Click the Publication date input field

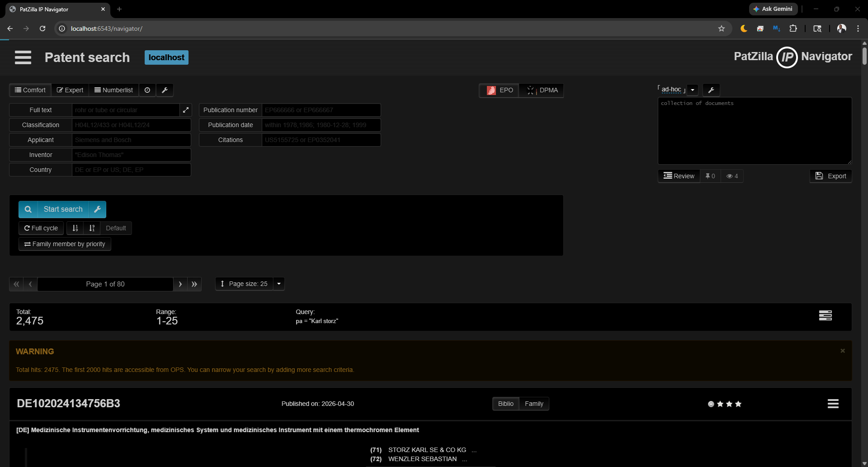[x=321, y=125]
